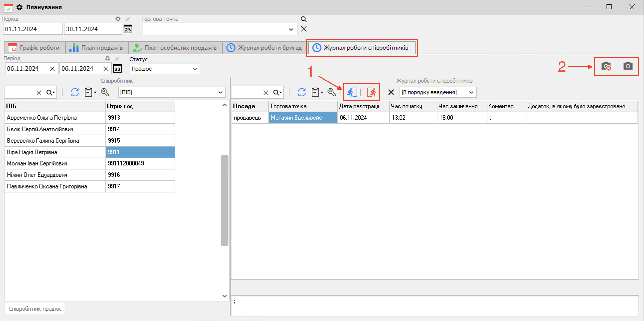Click the top period start date 01.11.2024 field
The width and height of the screenshot is (644, 321).
(x=32, y=29)
